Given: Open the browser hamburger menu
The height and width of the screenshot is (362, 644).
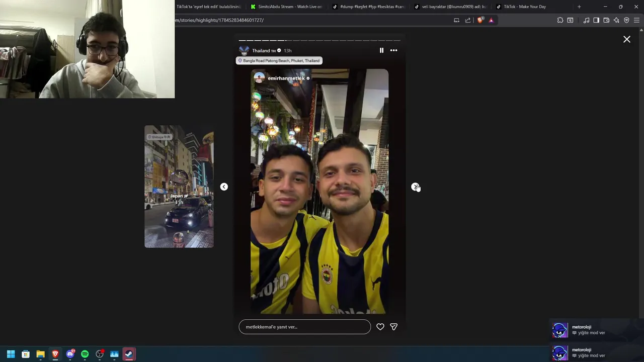Looking at the screenshot, I should tap(636, 20).
